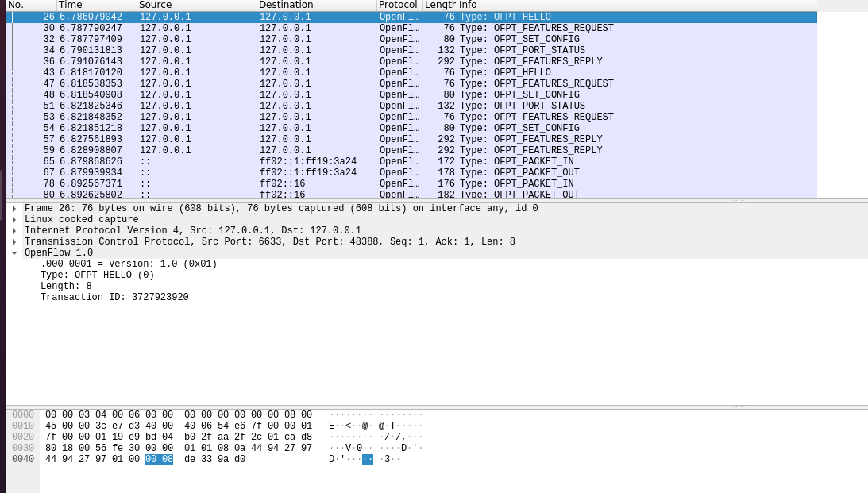Sort packets by the Protocol column
Image resolution: width=868 pixels, height=493 pixels.
397,5
